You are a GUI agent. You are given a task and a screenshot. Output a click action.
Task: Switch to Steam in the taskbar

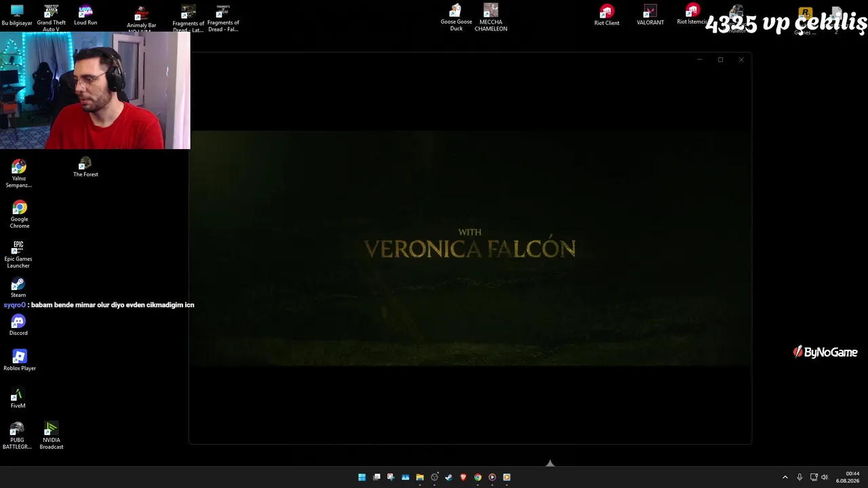[449, 477]
